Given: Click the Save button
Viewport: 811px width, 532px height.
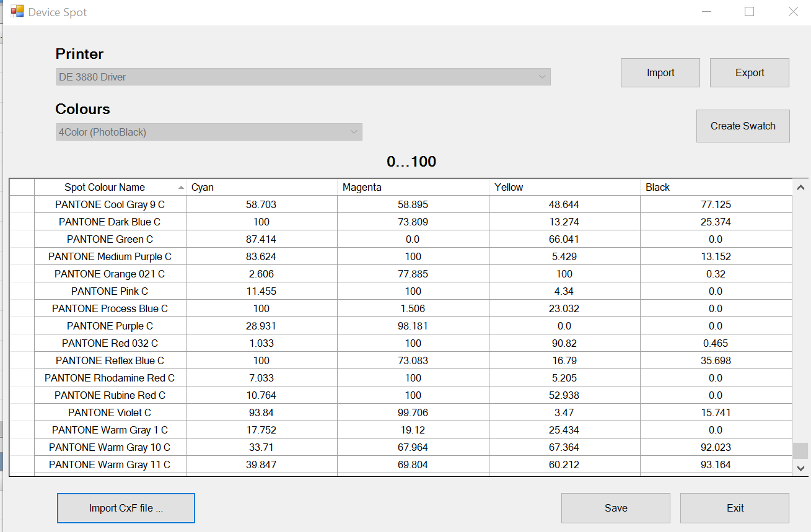Looking at the screenshot, I should point(615,508).
